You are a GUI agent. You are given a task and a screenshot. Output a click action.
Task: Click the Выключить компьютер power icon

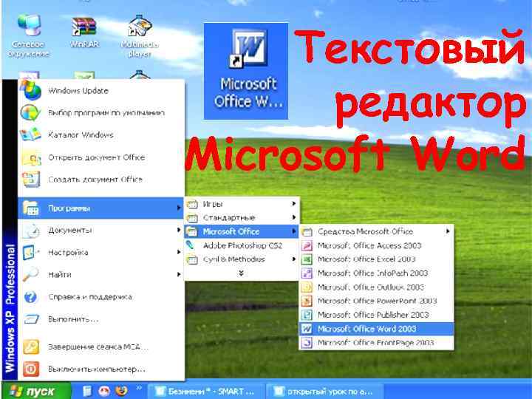[x=31, y=369]
